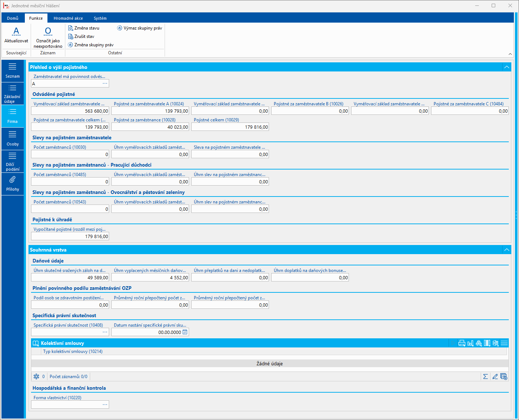Click the Pojistné za zaměstnance (10028) field
The height and width of the screenshot is (420, 519).
point(150,127)
